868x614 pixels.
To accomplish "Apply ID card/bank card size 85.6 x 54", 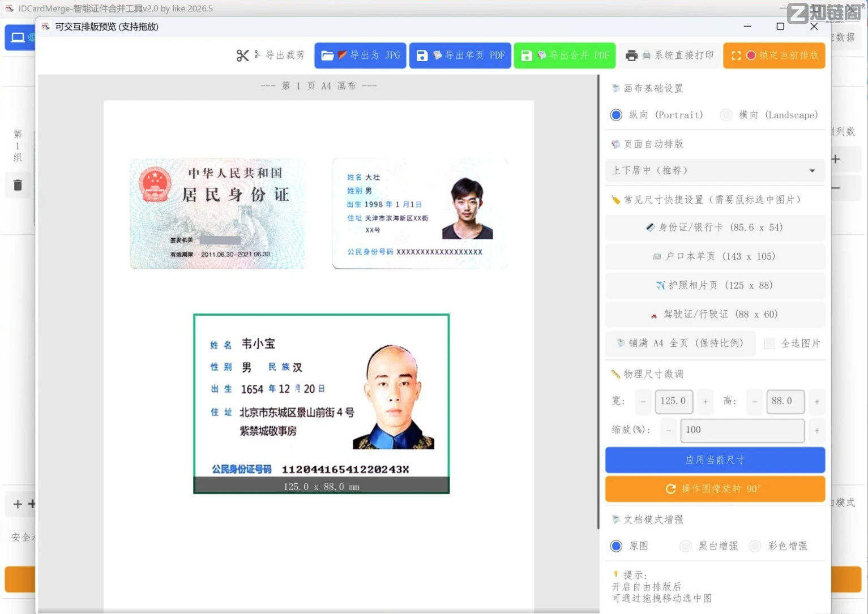I will pyautogui.click(x=715, y=227).
